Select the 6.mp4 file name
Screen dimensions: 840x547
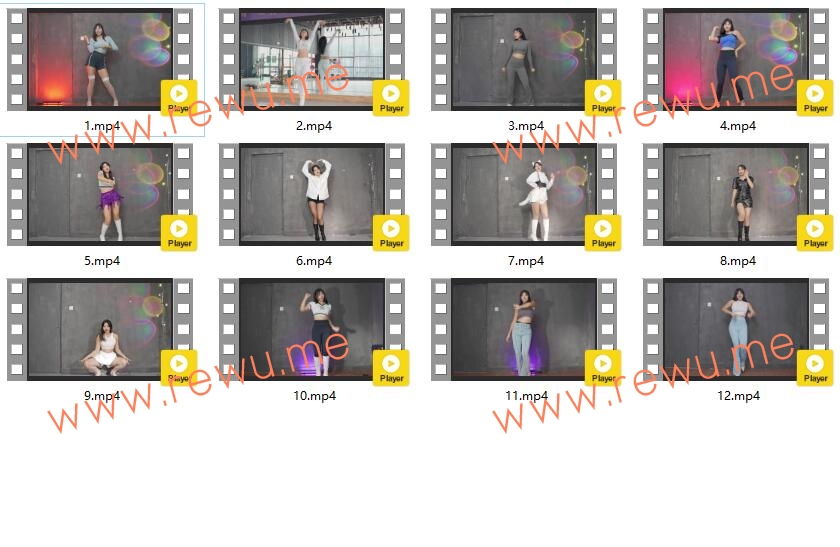tap(314, 261)
